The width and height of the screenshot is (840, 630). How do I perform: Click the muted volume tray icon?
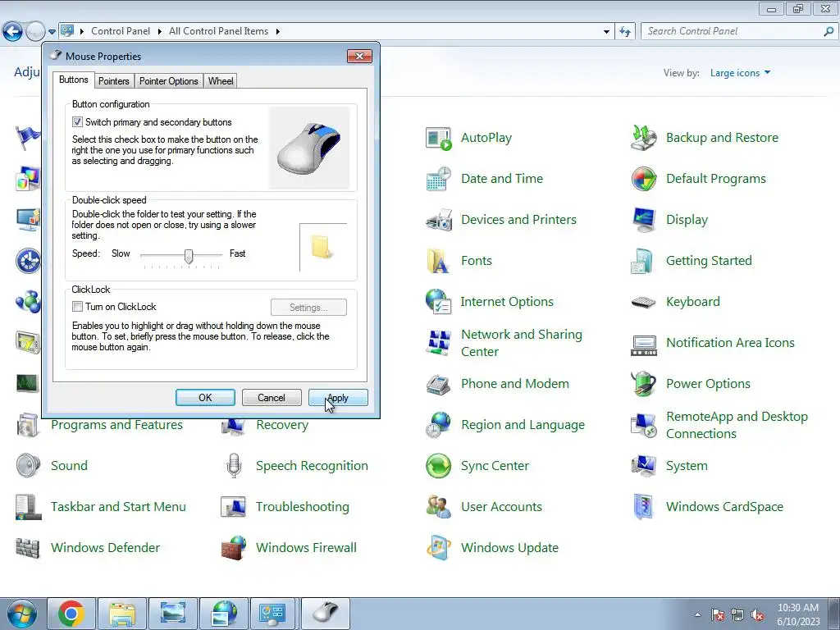(x=757, y=615)
